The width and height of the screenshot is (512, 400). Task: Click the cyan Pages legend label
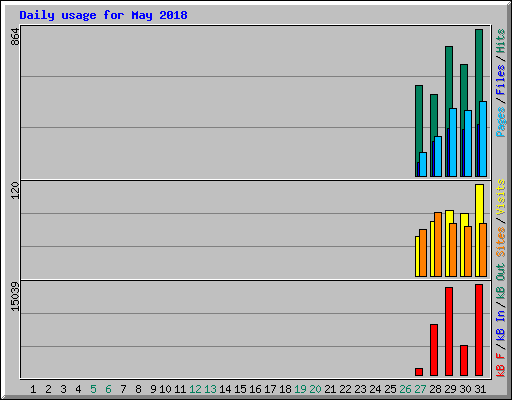(x=501, y=122)
